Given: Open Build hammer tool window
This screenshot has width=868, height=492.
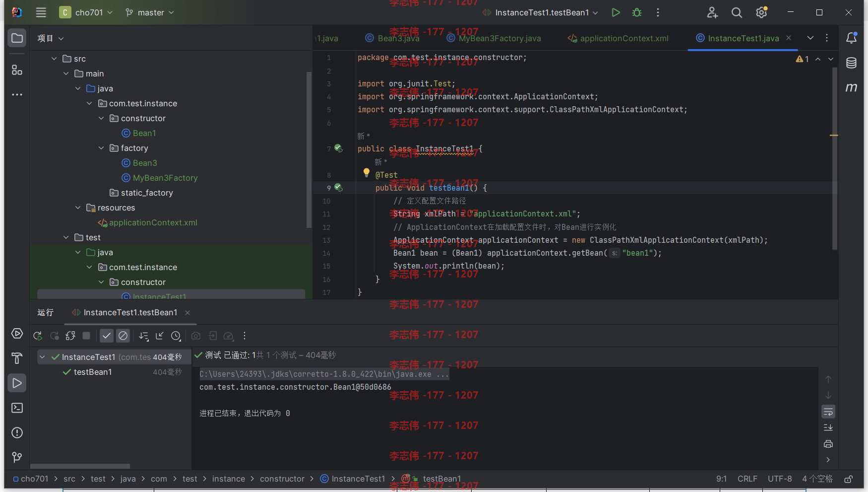Looking at the screenshot, I should click(17, 358).
